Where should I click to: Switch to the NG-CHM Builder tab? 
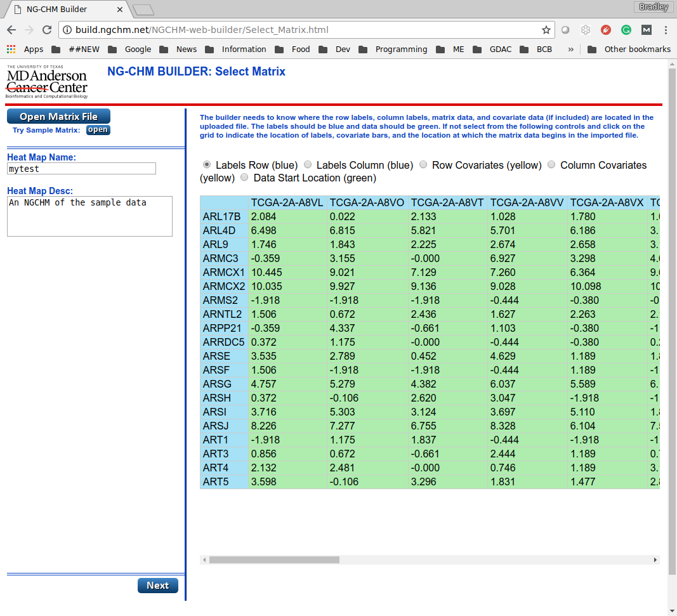tap(67, 9)
